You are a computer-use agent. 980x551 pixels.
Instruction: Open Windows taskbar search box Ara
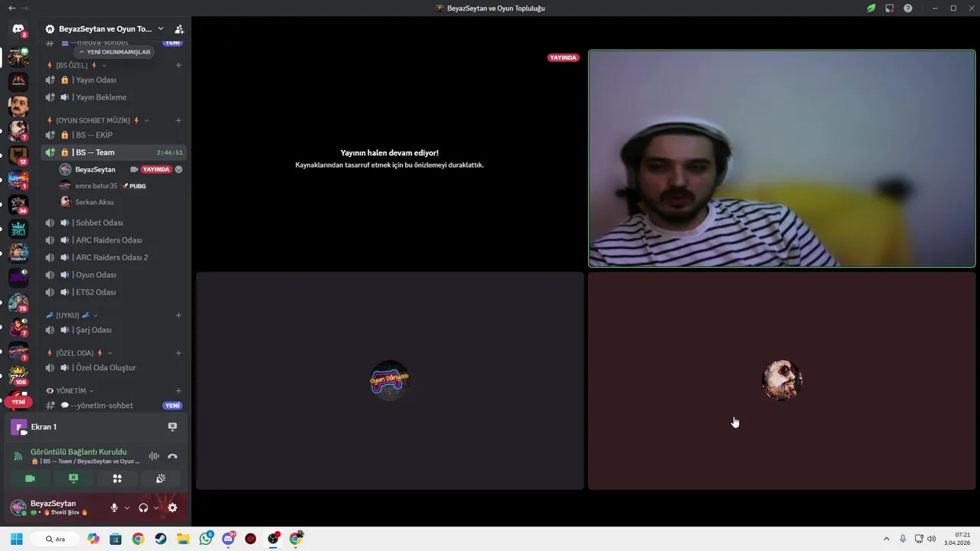click(x=56, y=539)
